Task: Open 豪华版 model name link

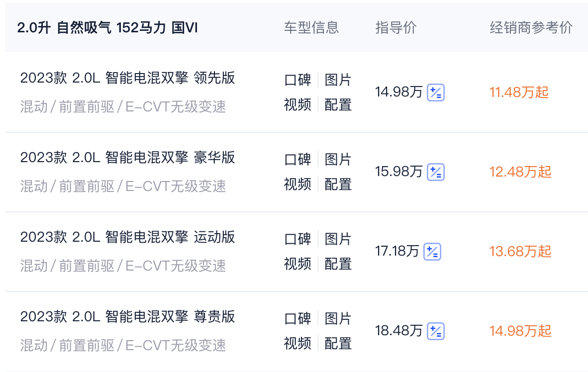Action: coord(127,158)
